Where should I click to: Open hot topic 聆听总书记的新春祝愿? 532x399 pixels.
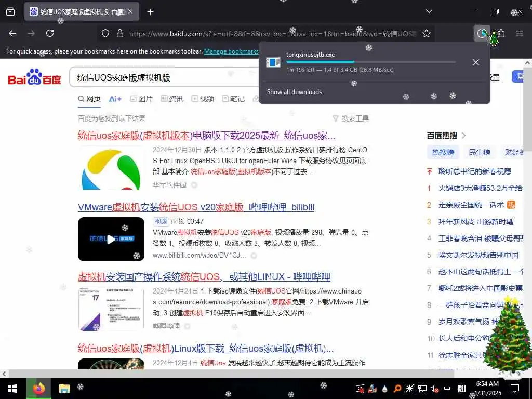475,171
